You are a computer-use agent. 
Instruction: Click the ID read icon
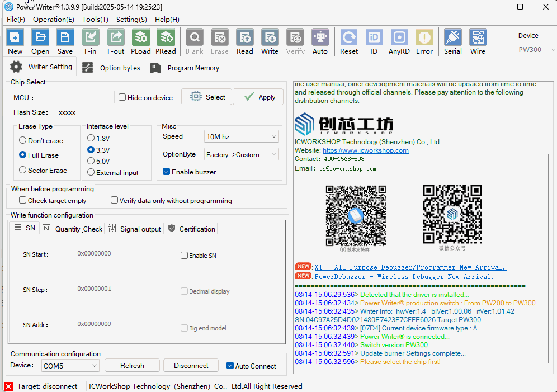[x=374, y=37]
